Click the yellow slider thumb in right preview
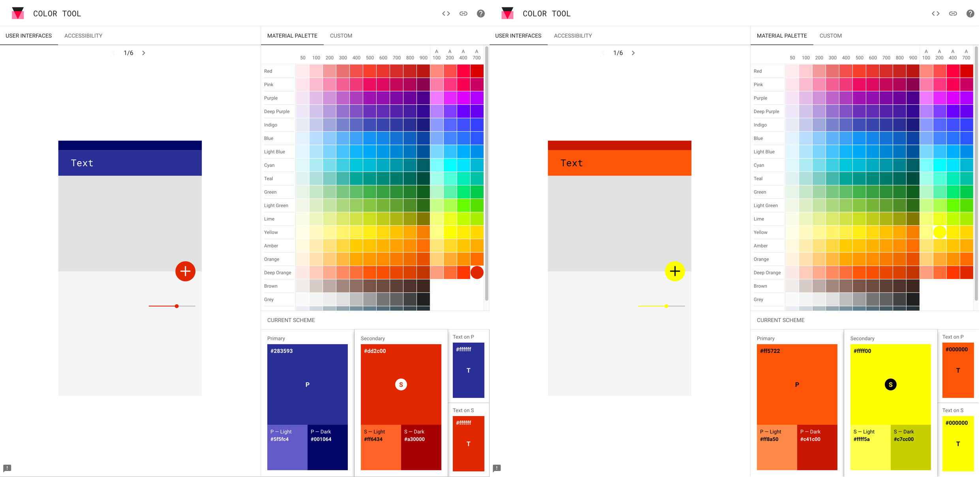 click(666, 306)
